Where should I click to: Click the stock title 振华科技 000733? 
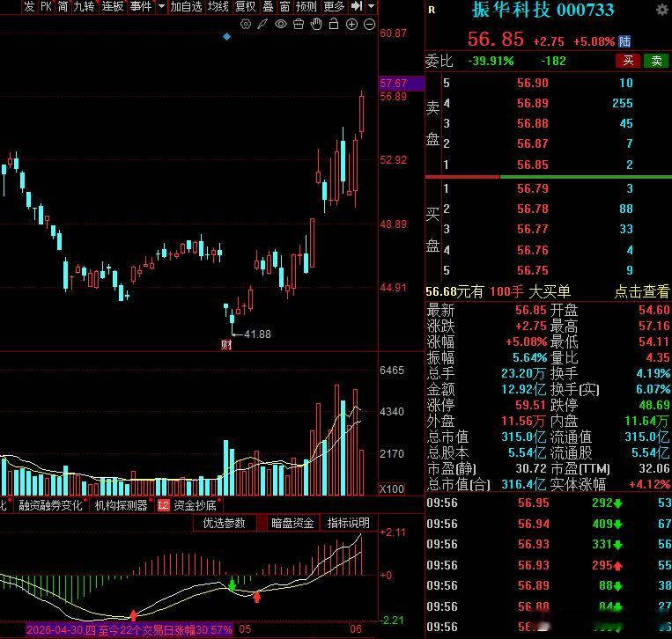[543, 10]
